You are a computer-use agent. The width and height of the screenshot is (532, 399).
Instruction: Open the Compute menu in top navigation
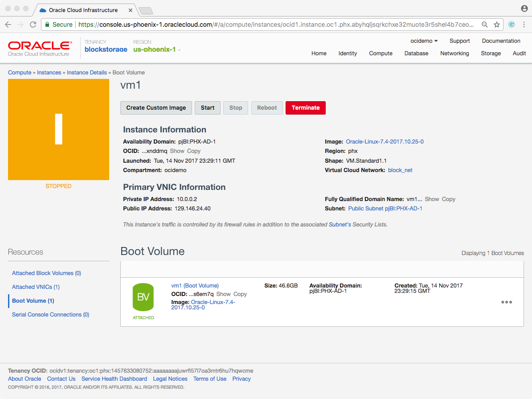[x=381, y=53]
